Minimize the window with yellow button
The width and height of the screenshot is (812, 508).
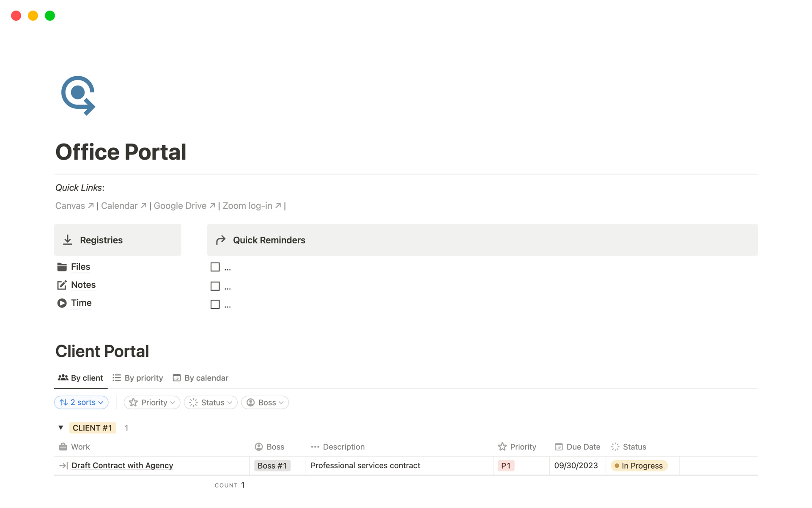pyautogui.click(x=33, y=16)
